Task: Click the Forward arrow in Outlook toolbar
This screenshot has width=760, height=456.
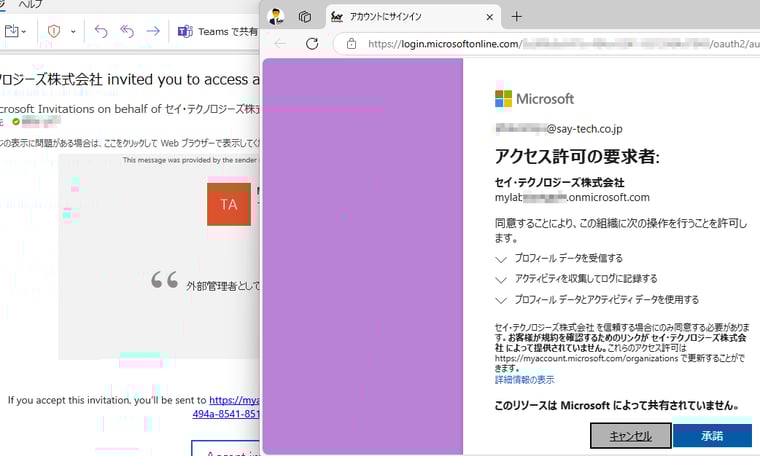Action: click(x=153, y=31)
